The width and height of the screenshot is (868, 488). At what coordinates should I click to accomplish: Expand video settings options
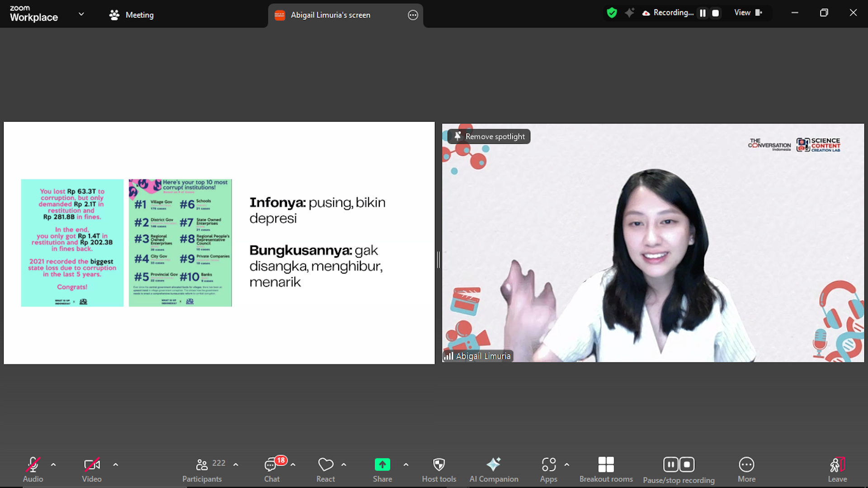[116, 464]
